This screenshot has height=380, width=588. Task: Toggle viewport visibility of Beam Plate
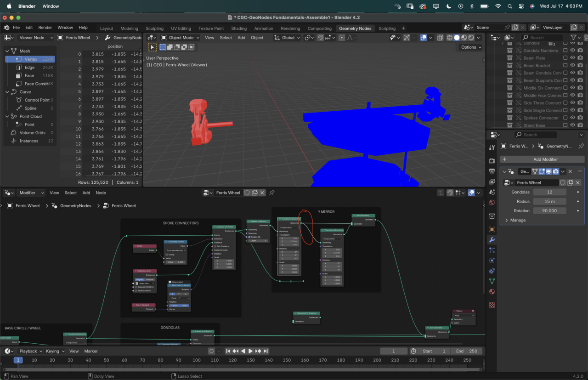click(x=573, y=58)
